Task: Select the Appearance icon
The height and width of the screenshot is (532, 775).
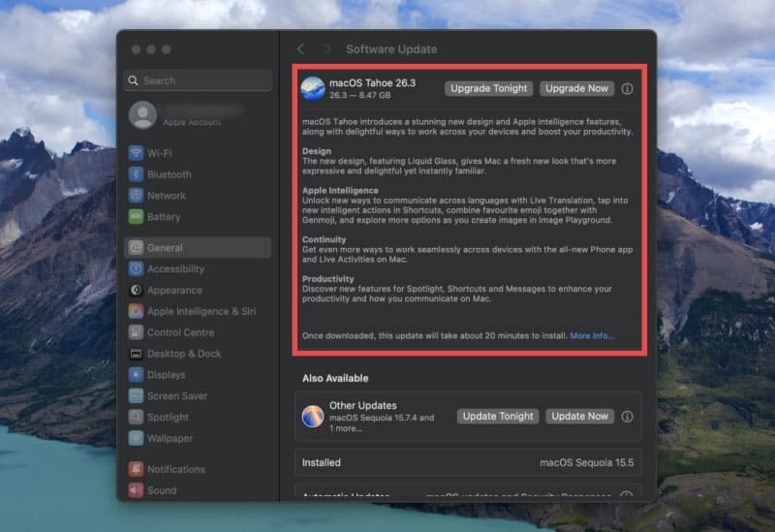Action: coord(136,290)
